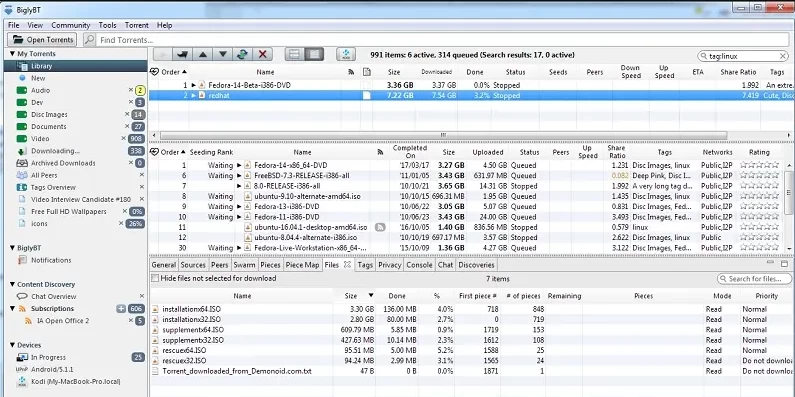
Task: Click the Downloading arrow icon in sidebar
Action: click(21, 151)
